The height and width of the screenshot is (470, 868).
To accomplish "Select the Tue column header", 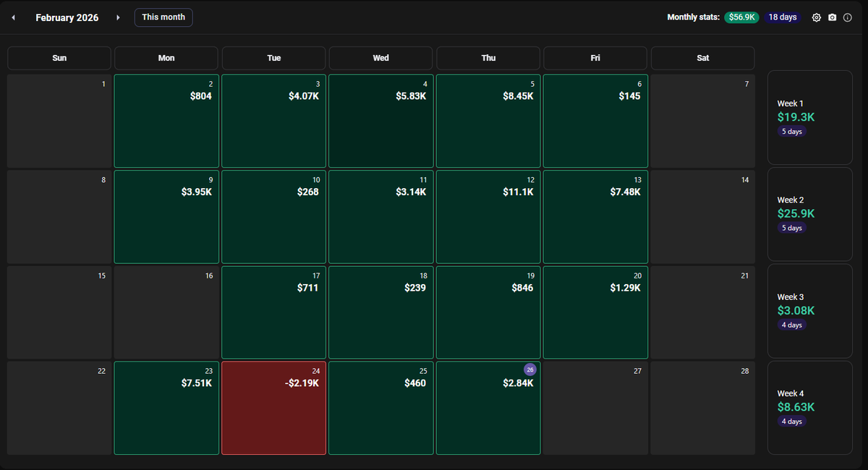I will click(273, 58).
